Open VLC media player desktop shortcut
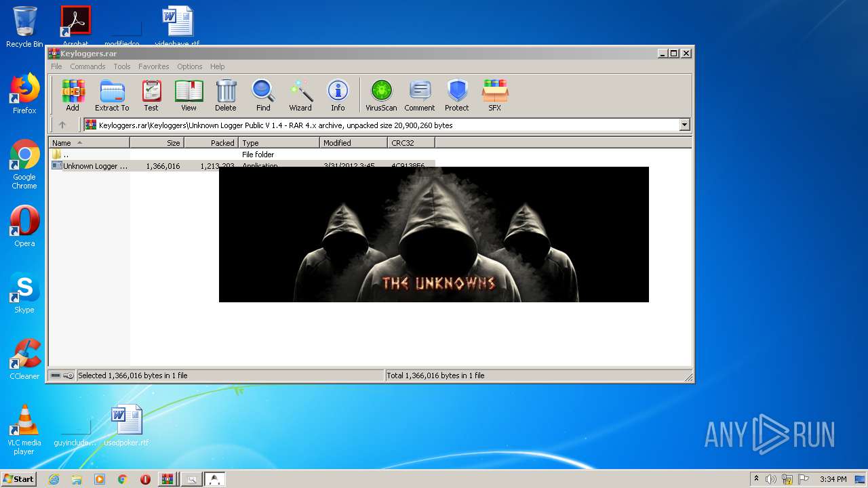This screenshot has width=868, height=488. click(x=24, y=430)
